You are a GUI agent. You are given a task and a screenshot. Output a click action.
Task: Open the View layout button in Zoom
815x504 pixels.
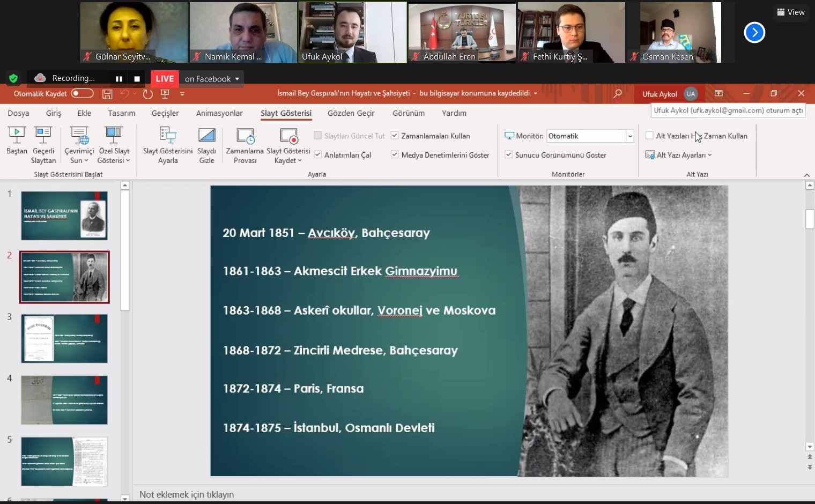coord(791,12)
